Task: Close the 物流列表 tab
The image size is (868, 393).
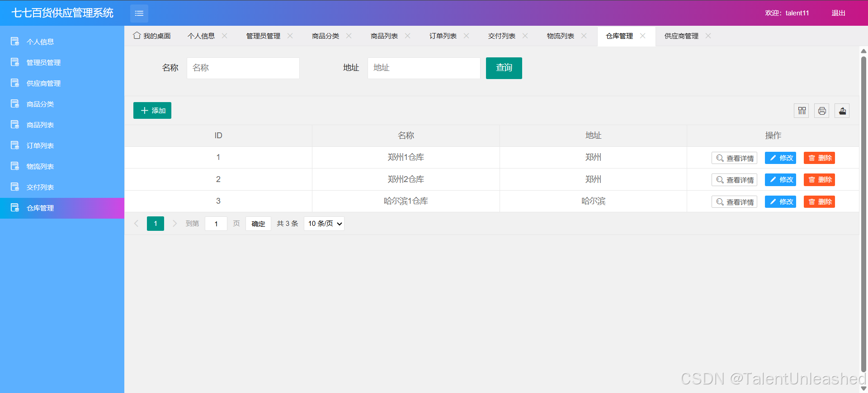Action: tap(584, 36)
